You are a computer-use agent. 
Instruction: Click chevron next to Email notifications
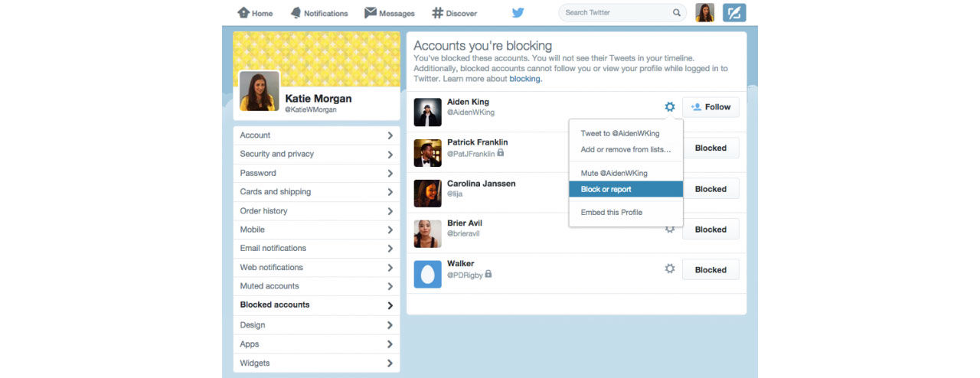click(x=390, y=249)
